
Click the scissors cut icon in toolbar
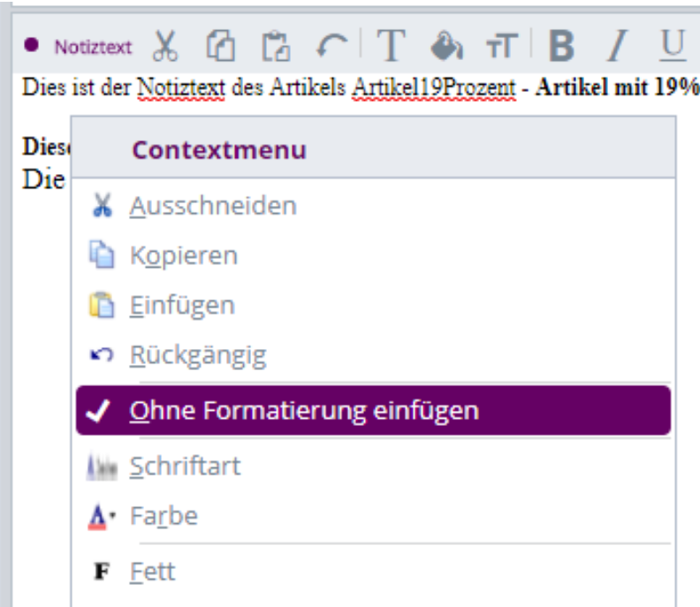pos(166,47)
